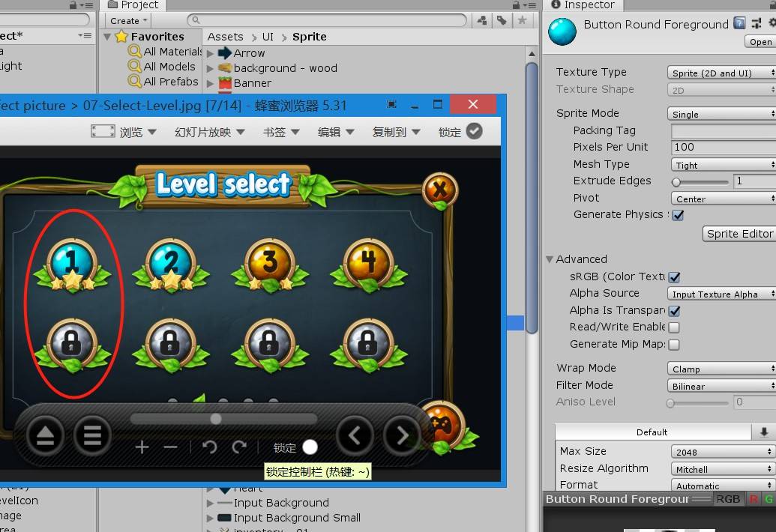Click the standalone platform download-arrow tab
Image resolution: width=776 pixels, height=532 pixels.
pyautogui.click(x=763, y=432)
